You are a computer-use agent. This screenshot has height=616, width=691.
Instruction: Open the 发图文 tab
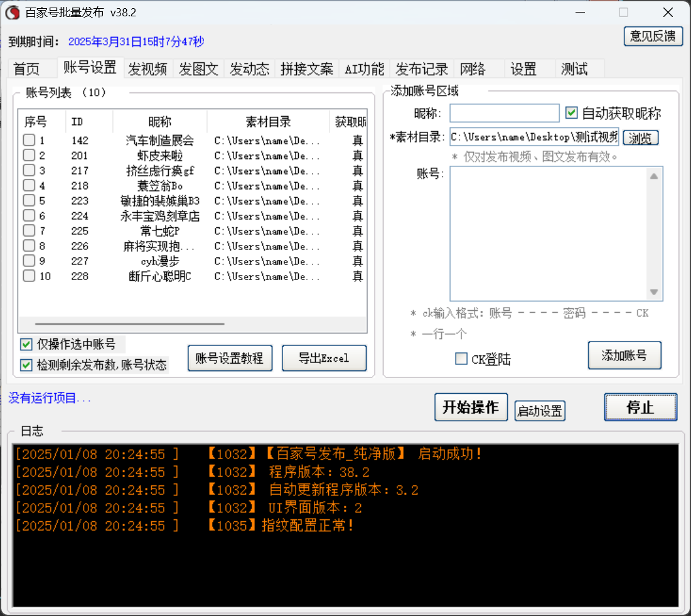pyautogui.click(x=198, y=69)
